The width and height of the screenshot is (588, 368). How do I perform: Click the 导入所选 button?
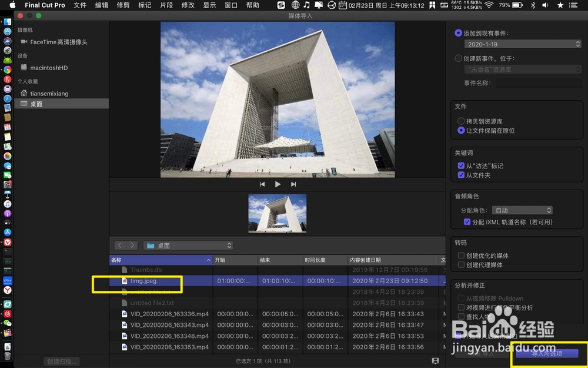(x=547, y=353)
